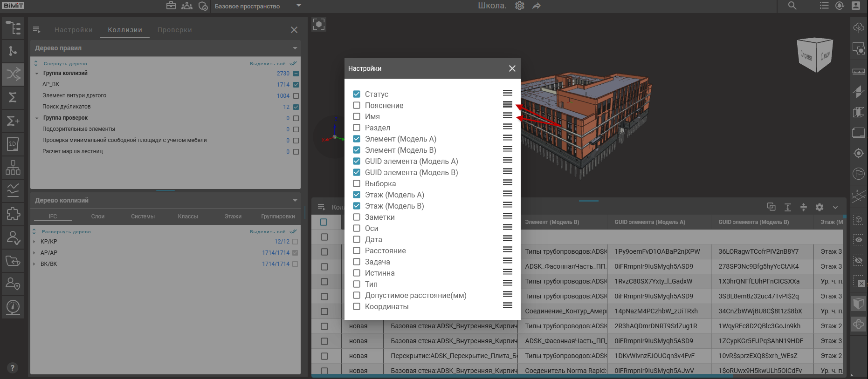Click Свернуть дерево link
This screenshot has height=379, width=868.
coord(65,64)
